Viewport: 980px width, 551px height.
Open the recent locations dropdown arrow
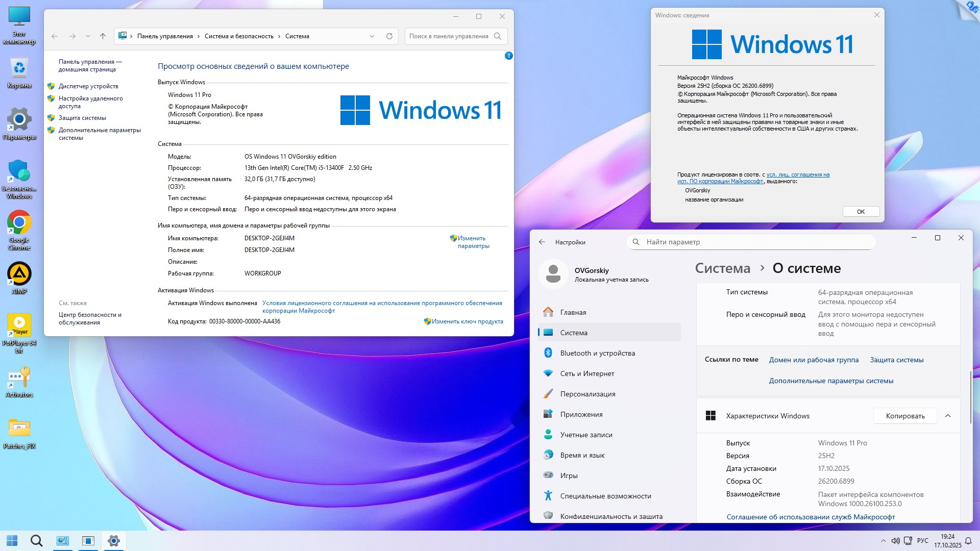(88, 36)
